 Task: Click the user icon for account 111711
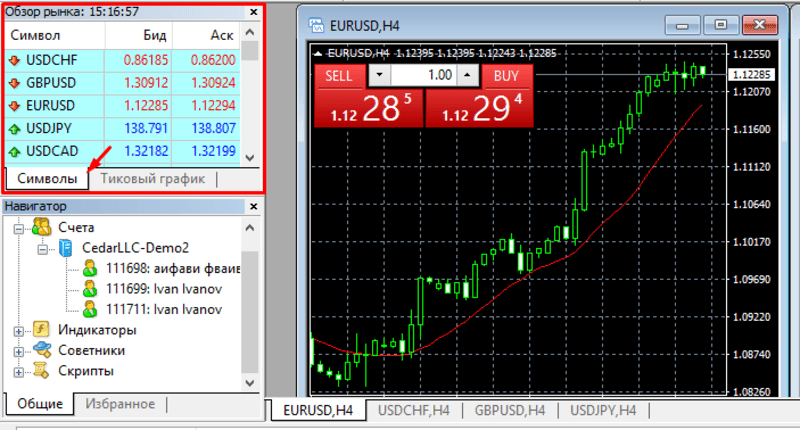click(90, 309)
